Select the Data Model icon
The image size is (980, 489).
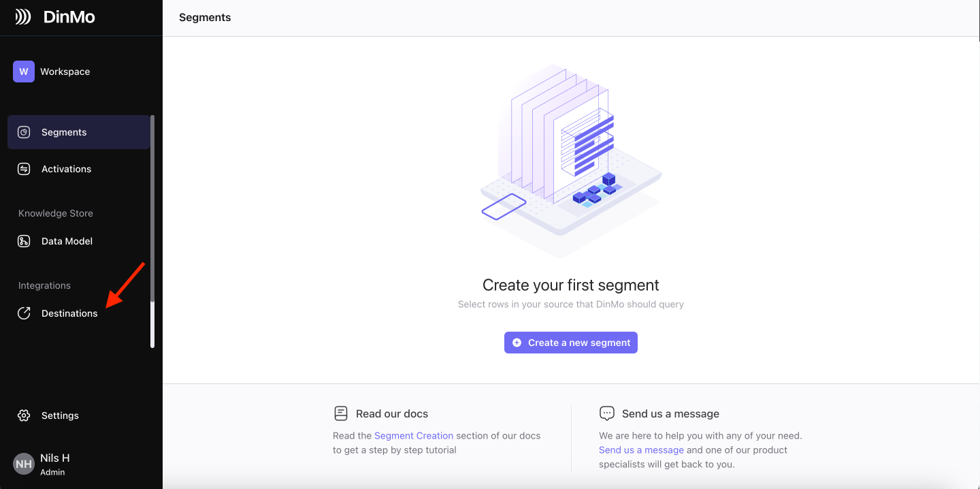[x=24, y=241]
